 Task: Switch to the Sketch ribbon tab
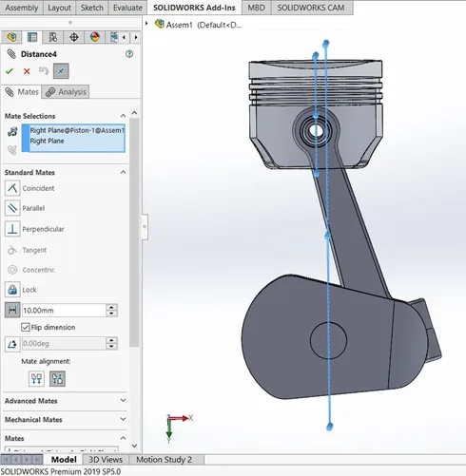[92, 8]
